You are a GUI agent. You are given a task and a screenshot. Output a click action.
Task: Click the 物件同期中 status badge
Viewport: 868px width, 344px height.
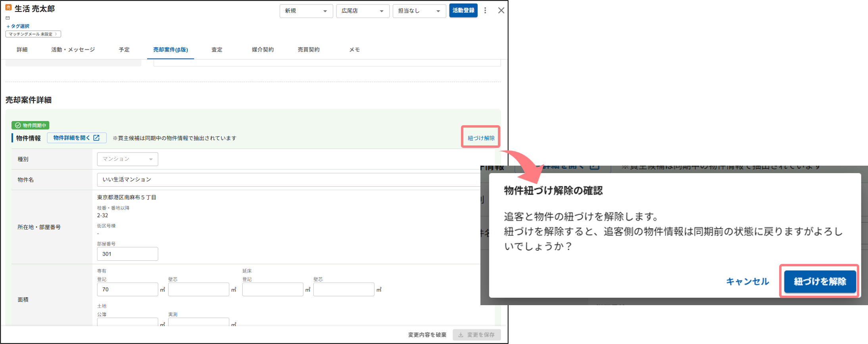click(31, 125)
